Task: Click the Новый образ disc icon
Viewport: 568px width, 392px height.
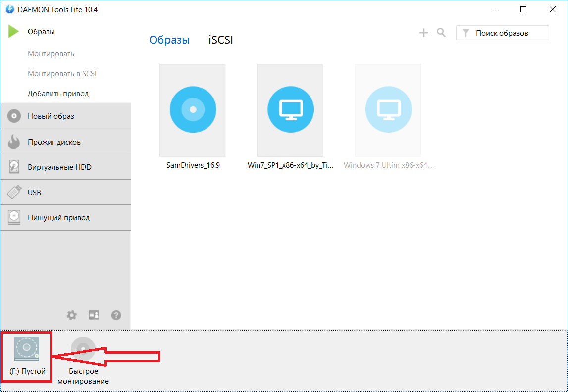Action: click(x=14, y=116)
